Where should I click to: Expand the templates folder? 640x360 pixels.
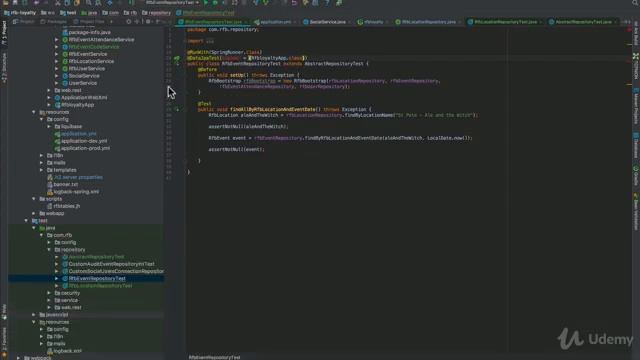coord(42,170)
